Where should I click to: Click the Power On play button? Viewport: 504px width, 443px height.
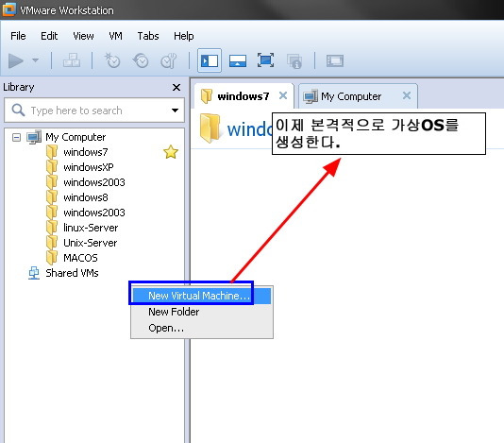point(16,60)
